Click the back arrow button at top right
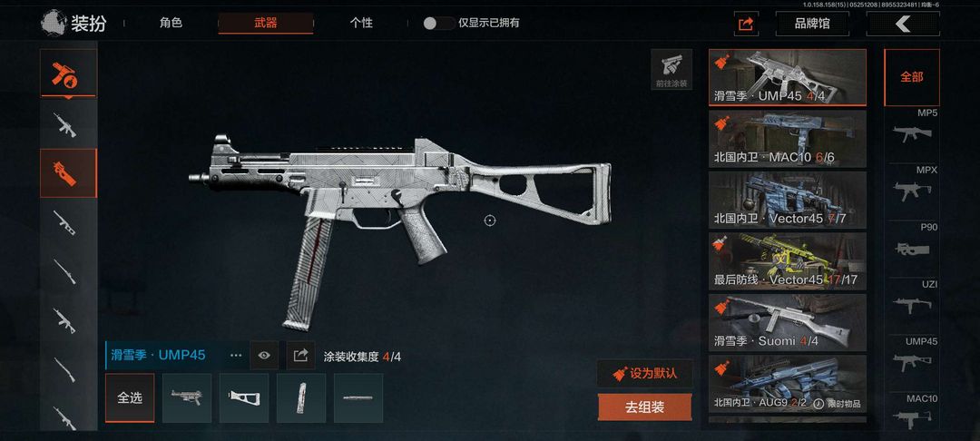This screenshot has height=441, width=980. 903,24
